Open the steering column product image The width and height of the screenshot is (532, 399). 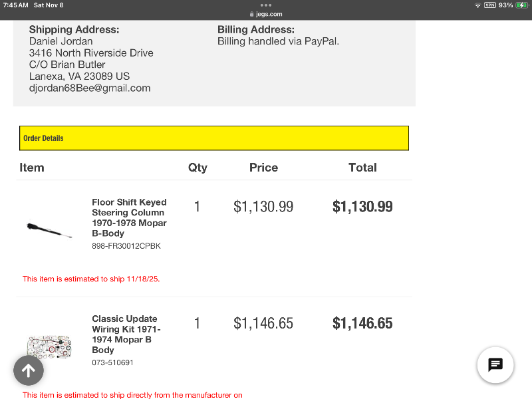click(49, 230)
